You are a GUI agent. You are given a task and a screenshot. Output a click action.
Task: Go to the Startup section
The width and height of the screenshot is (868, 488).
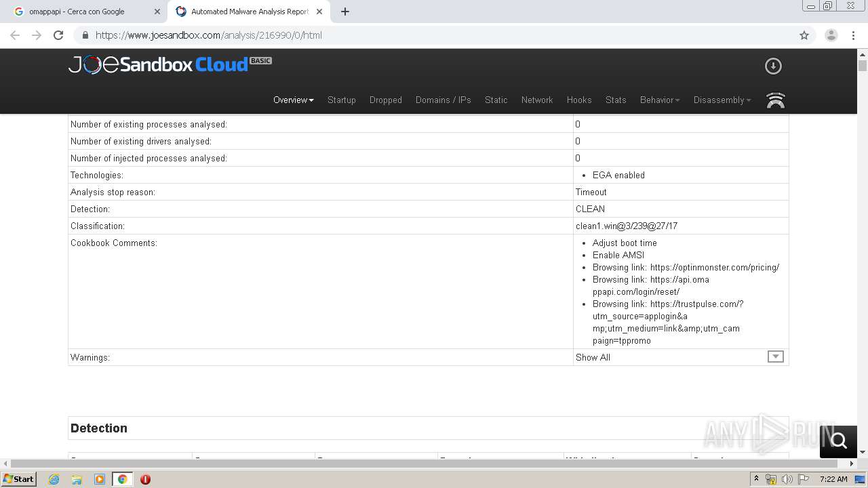tap(342, 100)
